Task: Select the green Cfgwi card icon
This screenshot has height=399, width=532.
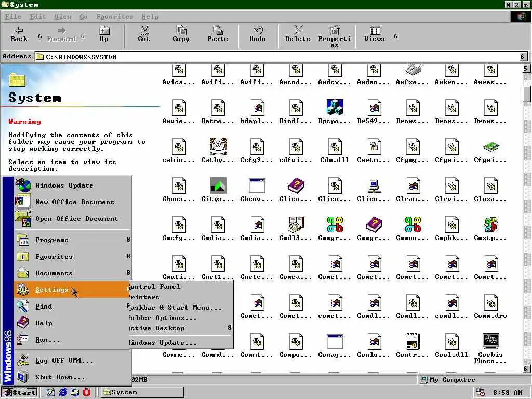Action: pyautogui.click(x=490, y=147)
